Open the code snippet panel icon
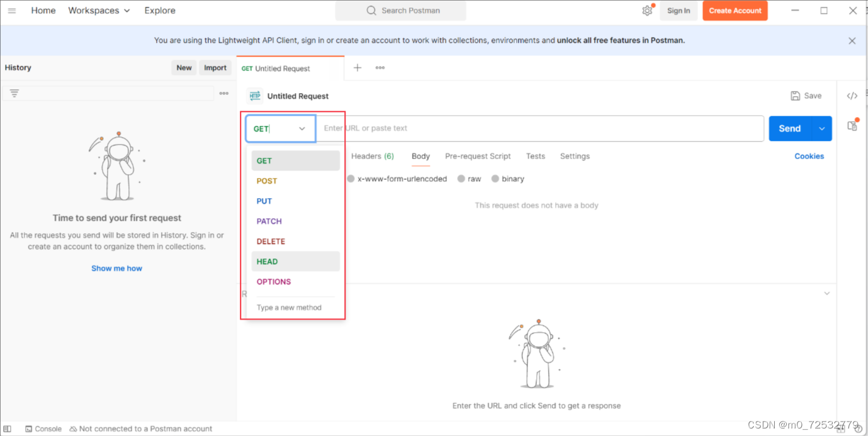The image size is (868, 436). click(x=852, y=96)
